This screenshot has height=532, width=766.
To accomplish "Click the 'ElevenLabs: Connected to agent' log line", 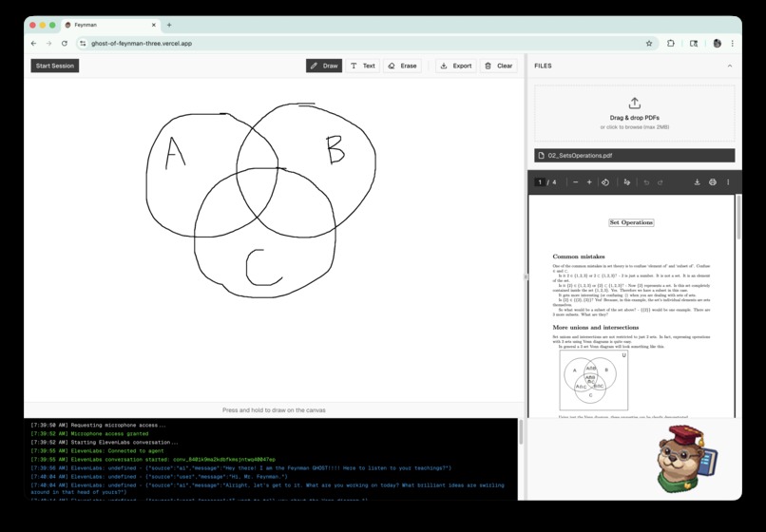I will point(97,451).
